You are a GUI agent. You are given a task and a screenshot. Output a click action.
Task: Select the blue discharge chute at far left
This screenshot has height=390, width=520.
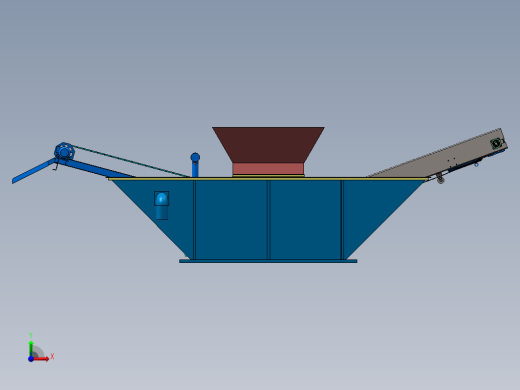pyautogui.click(x=33, y=171)
